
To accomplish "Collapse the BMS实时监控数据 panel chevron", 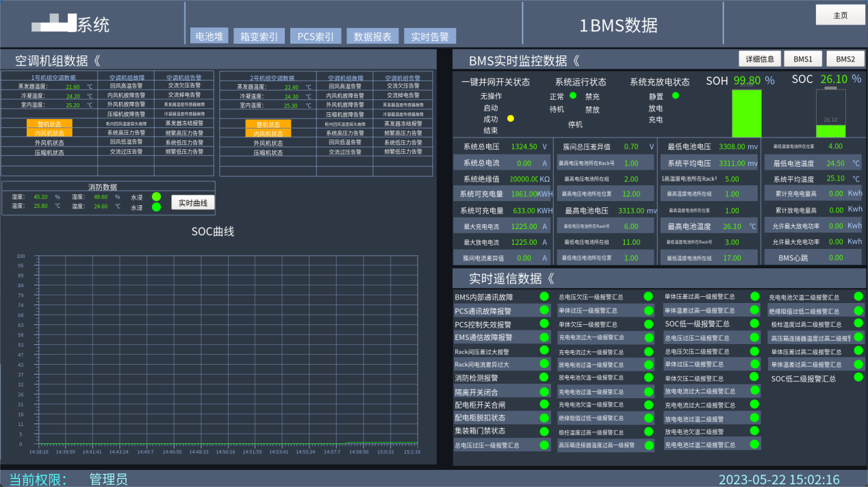I will [x=576, y=60].
